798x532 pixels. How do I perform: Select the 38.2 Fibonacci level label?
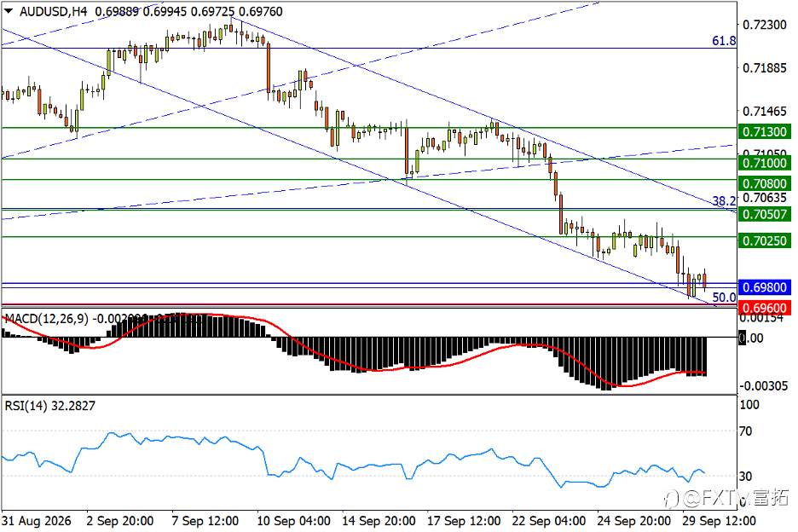[x=724, y=201]
